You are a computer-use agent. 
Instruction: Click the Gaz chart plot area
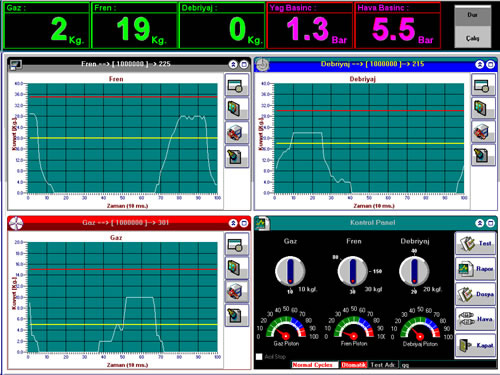tap(122, 297)
